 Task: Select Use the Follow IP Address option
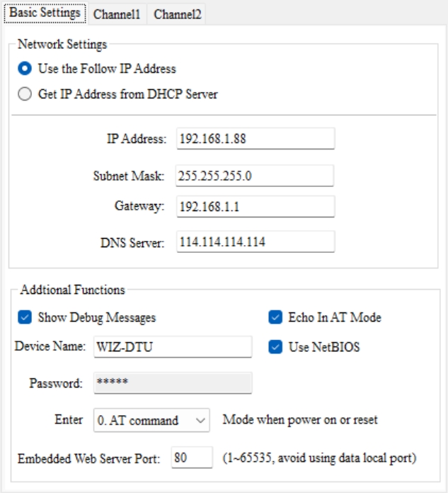click(25, 69)
